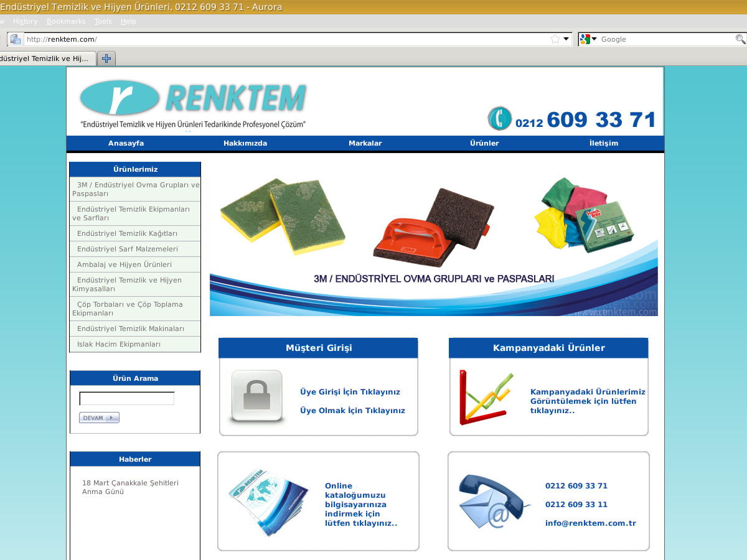Image resolution: width=747 pixels, height=560 pixels.
Task: Click the Google search box
Action: (667, 39)
